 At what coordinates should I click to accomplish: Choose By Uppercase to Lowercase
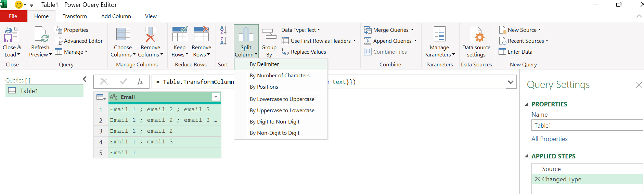coord(281,110)
